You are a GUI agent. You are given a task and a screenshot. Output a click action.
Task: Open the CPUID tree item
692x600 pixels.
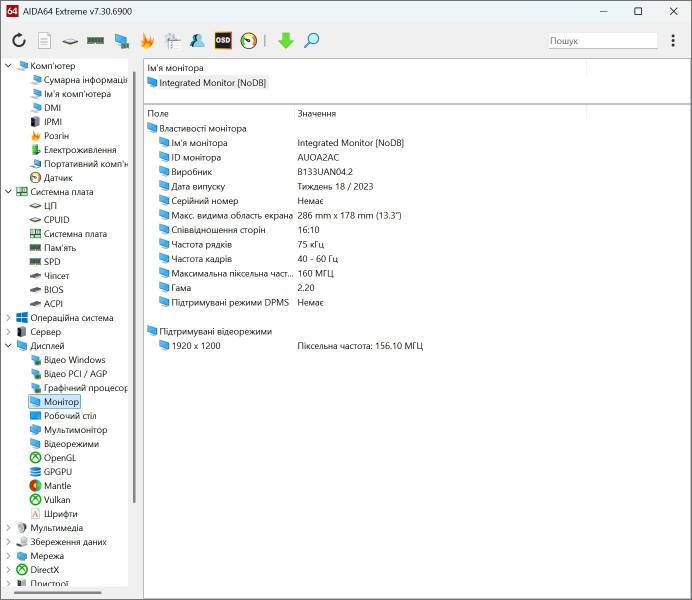pos(50,220)
